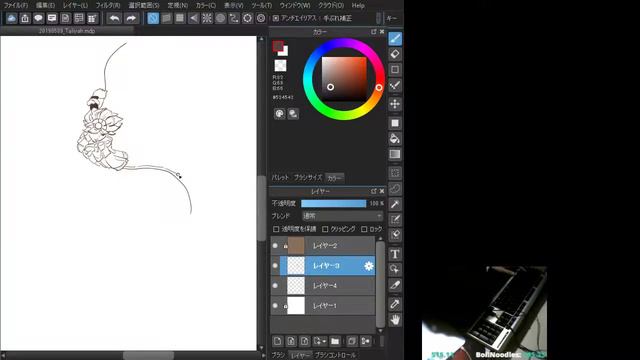The image size is (640, 360).
Task: Open the ブレンド mode dropdown
Action: coord(342,216)
